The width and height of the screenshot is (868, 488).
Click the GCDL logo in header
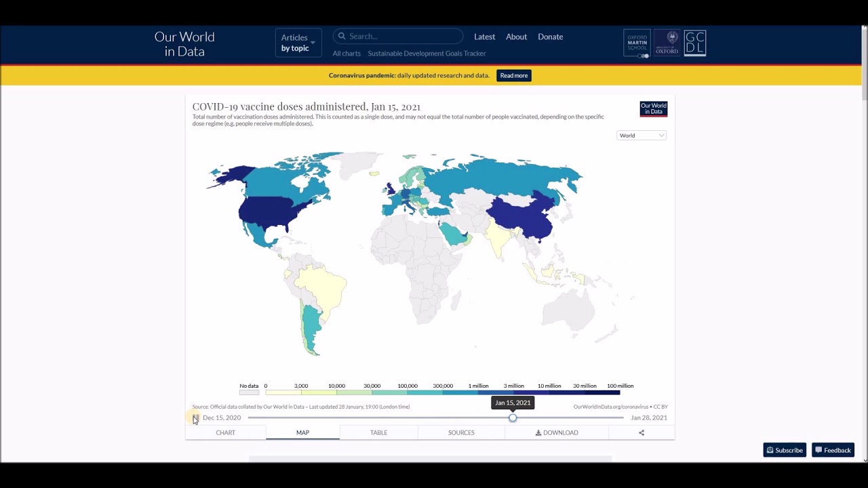[x=695, y=43]
